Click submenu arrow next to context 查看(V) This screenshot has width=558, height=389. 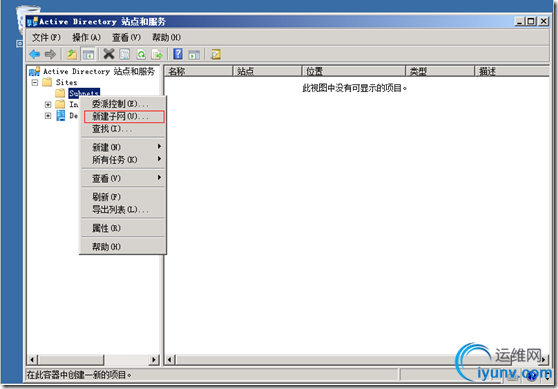pyautogui.click(x=159, y=177)
